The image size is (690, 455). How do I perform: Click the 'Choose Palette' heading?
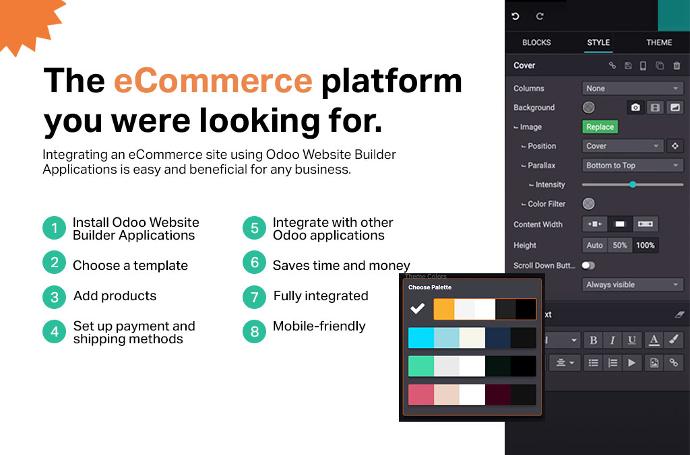coord(429,287)
